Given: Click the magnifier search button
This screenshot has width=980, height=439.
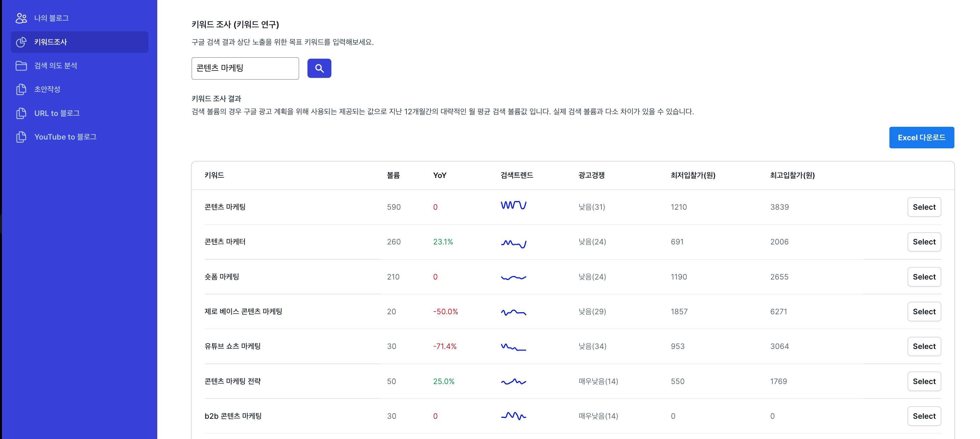Looking at the screenshot, I should click(x=319, y=68).
